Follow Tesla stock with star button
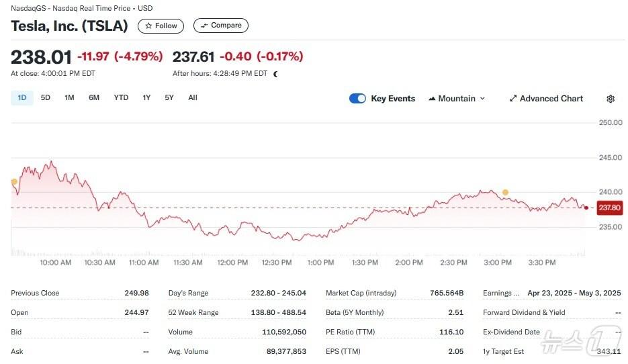The width and height of the screenshot is (628, 364). tap(161, 26)
